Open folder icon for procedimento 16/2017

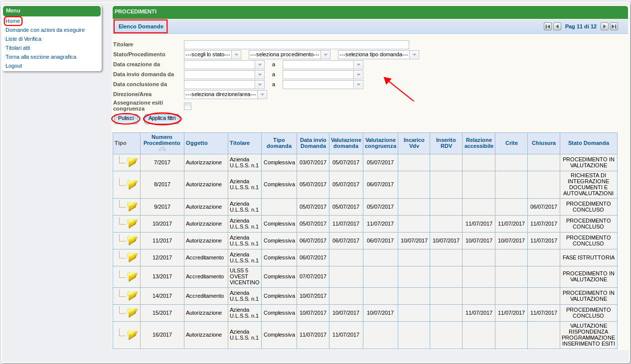pyautogui.click(x=132, y=335)
